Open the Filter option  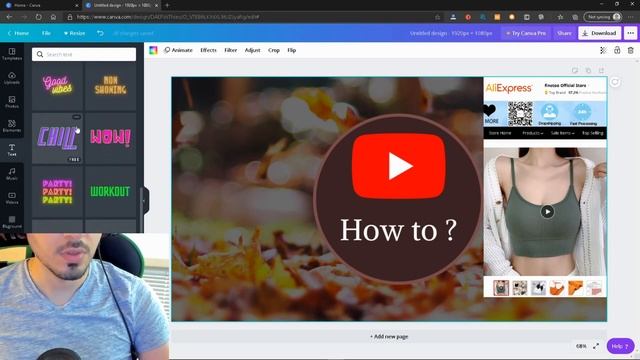point(231,50)
